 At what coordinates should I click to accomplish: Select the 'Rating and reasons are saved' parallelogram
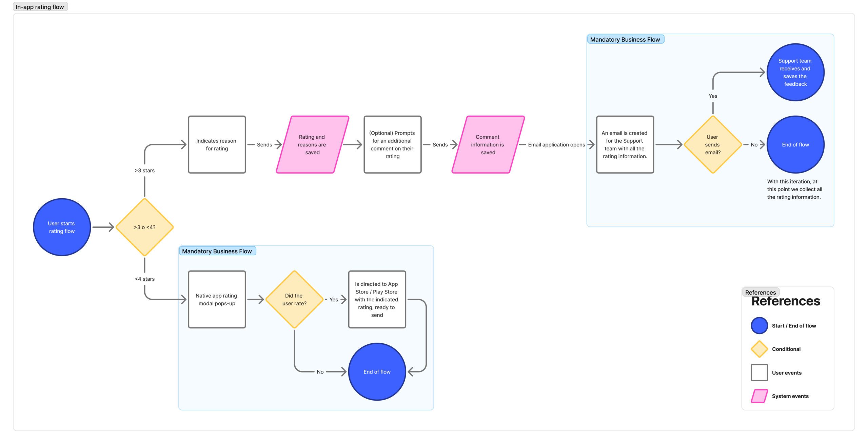click(312, 145)
